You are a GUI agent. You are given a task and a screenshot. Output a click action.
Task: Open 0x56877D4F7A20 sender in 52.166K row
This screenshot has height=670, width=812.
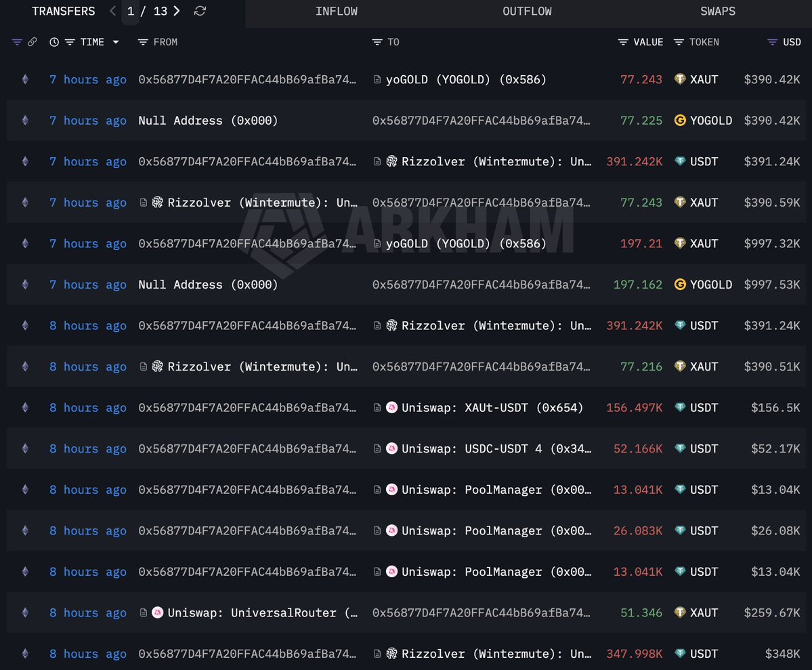click(x=247, y=448)
